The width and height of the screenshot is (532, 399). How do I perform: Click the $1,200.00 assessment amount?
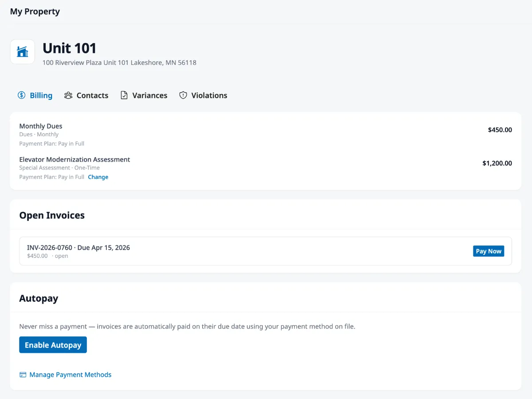tap(497, 163)
